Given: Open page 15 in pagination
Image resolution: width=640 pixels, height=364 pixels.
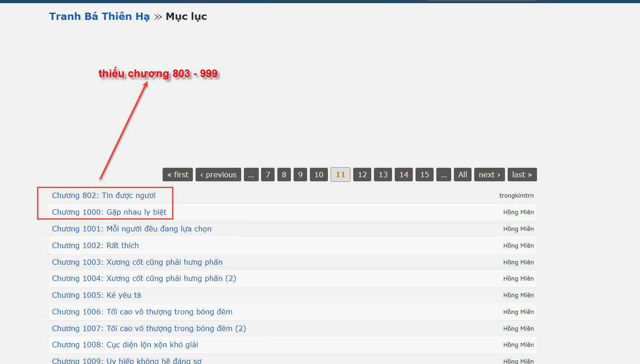Looking at the screenshot, I should (x=425, y=175).
